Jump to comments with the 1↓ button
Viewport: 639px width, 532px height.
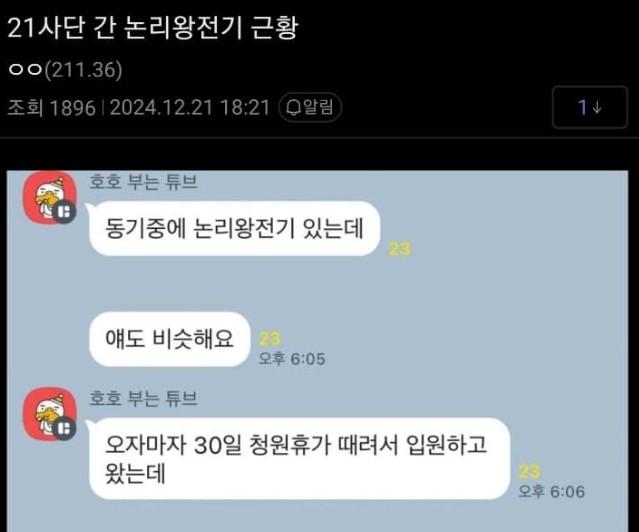(x=589, y=107)
